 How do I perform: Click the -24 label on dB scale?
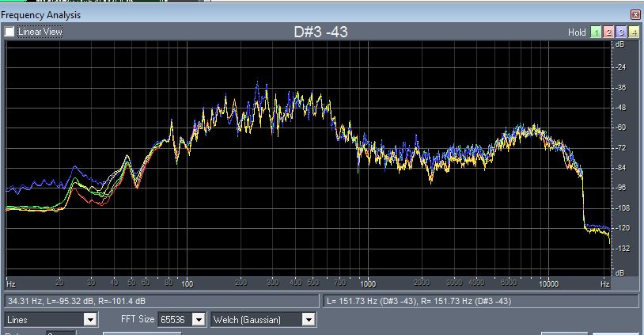point(622,67)
